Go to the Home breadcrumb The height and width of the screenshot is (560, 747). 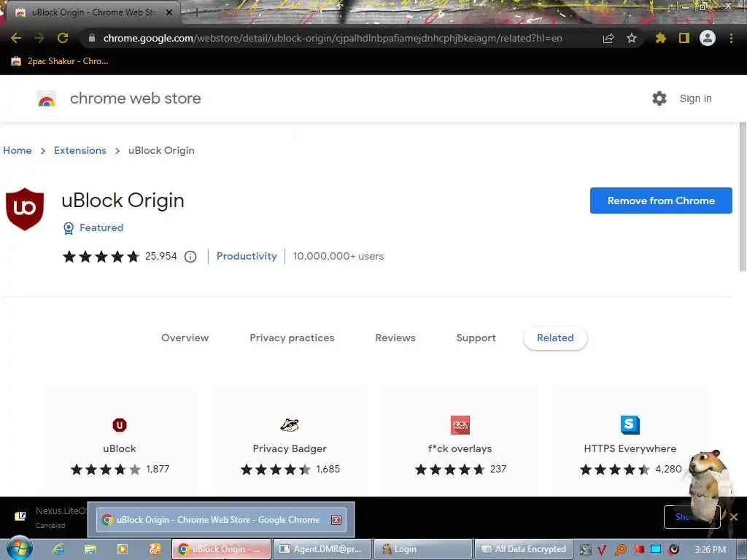click(x=18, y=150)
